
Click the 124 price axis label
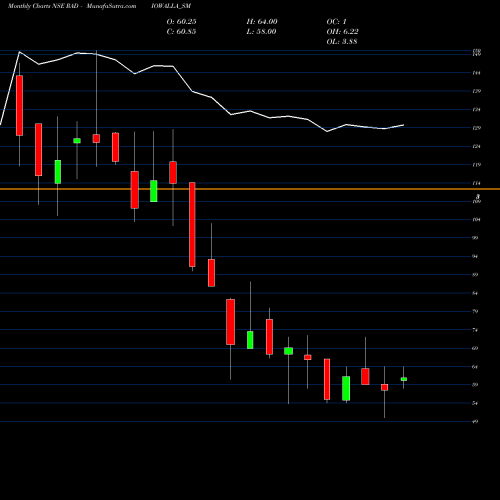coord(476,146)
